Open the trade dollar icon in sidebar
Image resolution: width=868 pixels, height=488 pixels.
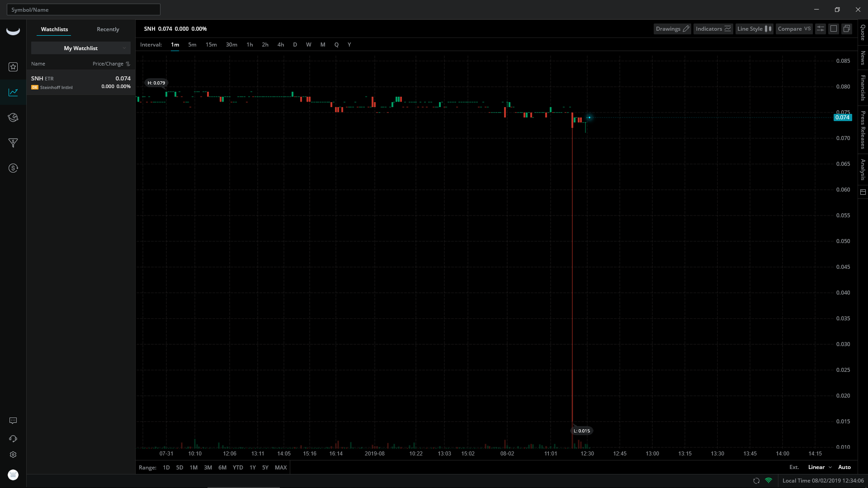tap(13, 168)
